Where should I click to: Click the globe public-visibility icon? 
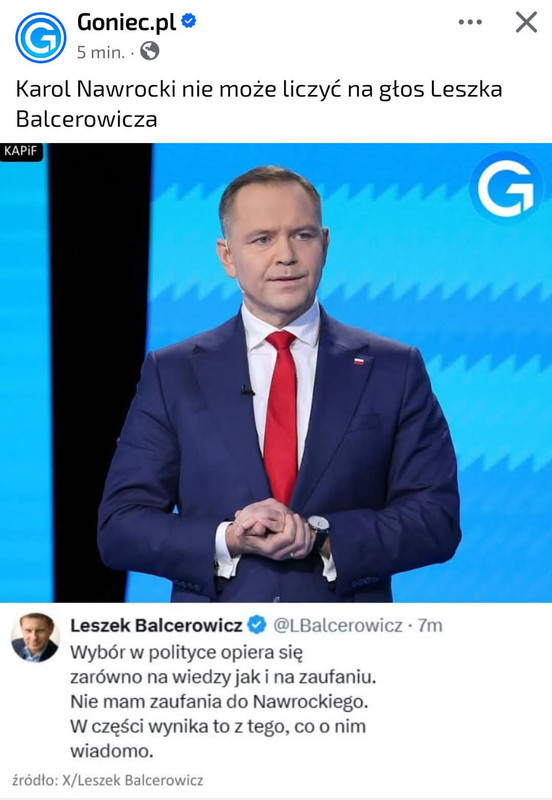coord(149,51)
